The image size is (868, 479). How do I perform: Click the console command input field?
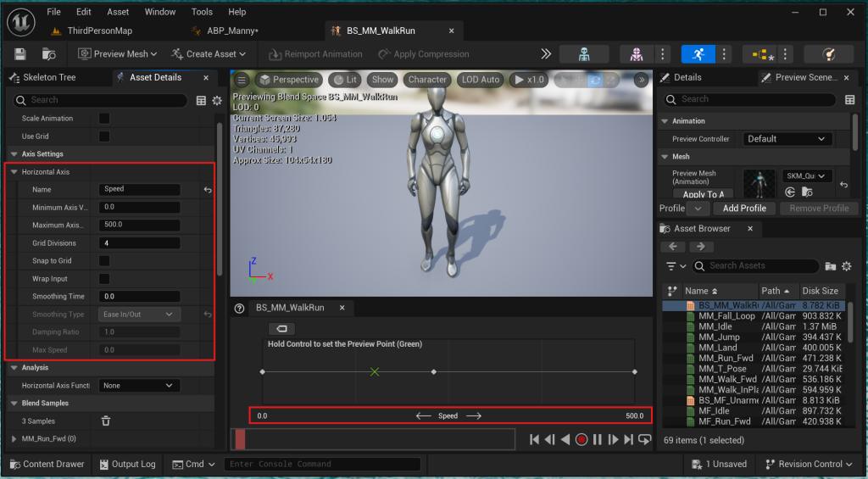coord(322,464)
